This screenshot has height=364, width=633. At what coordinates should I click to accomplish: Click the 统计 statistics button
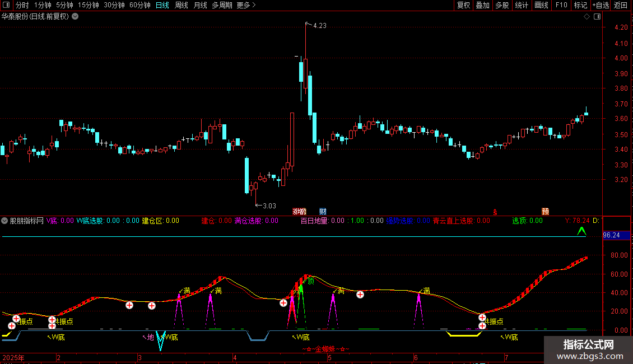[x=521, y=5]
